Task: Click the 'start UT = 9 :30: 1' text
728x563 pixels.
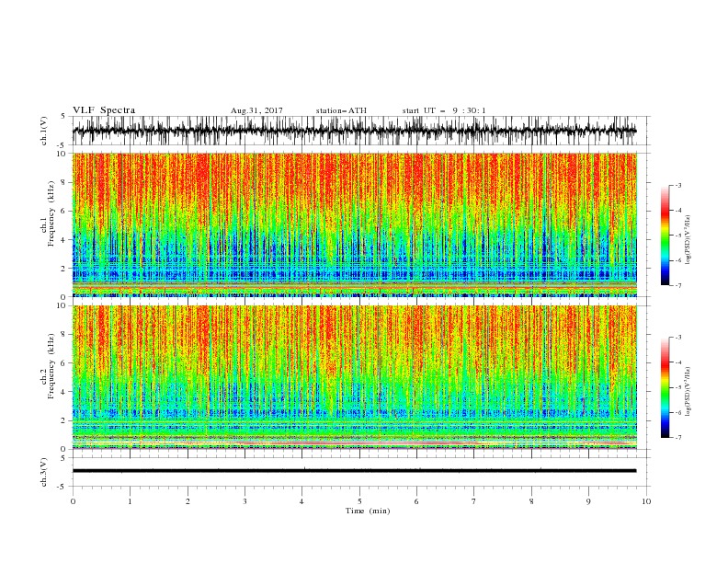Action: coord(444,110)
